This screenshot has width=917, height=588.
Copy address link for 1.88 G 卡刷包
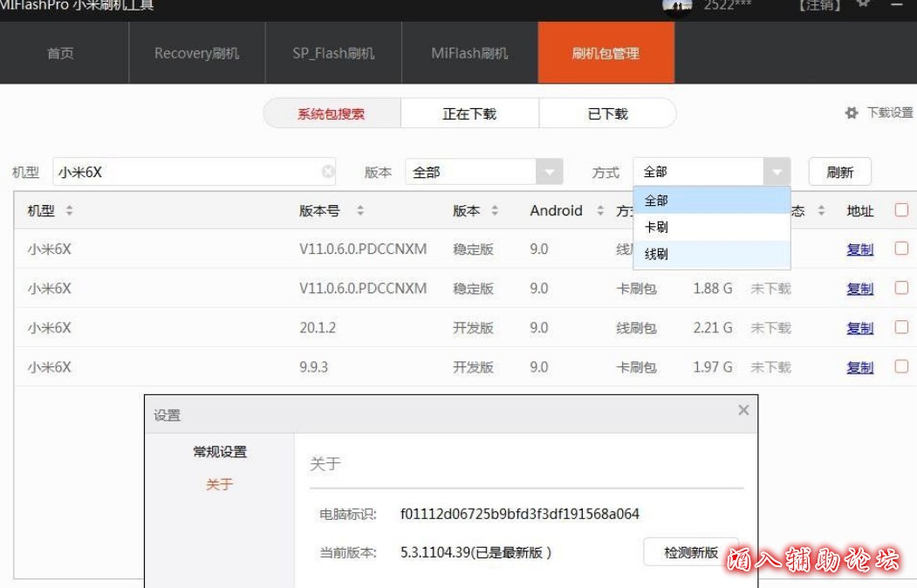859,289
